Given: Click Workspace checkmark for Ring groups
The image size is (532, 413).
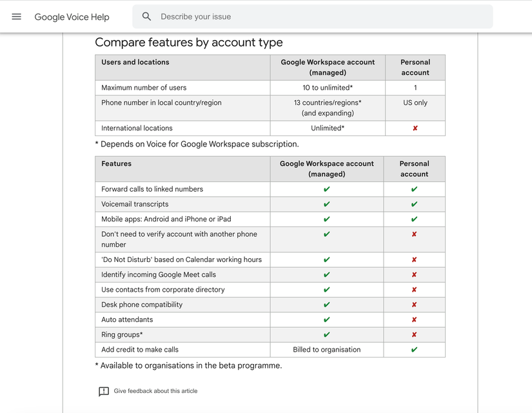Looking at the screenshot, I should pos(327,334).
